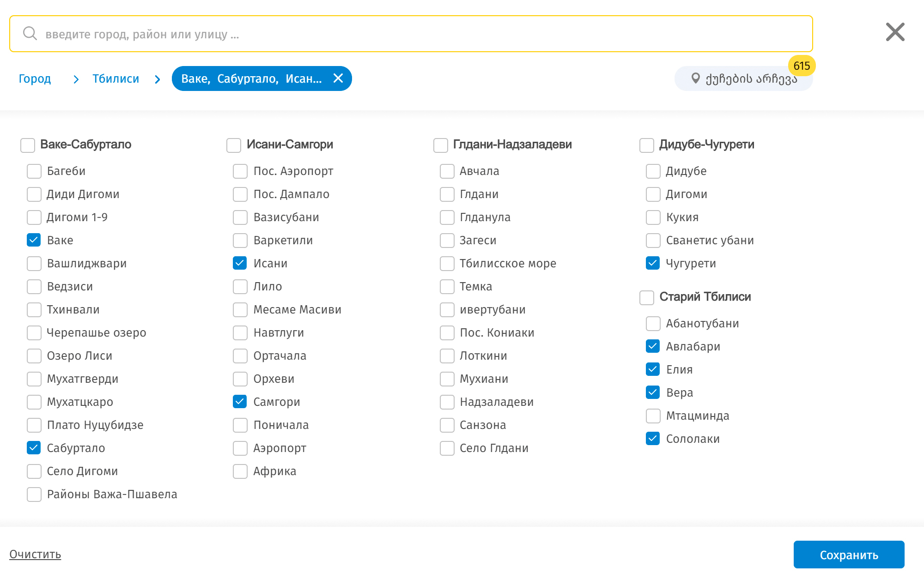Image resolution: width=924 pixels, height=579 pixels.
Task: Uncheck Сололаки checkbox
Action: (653, 439)
